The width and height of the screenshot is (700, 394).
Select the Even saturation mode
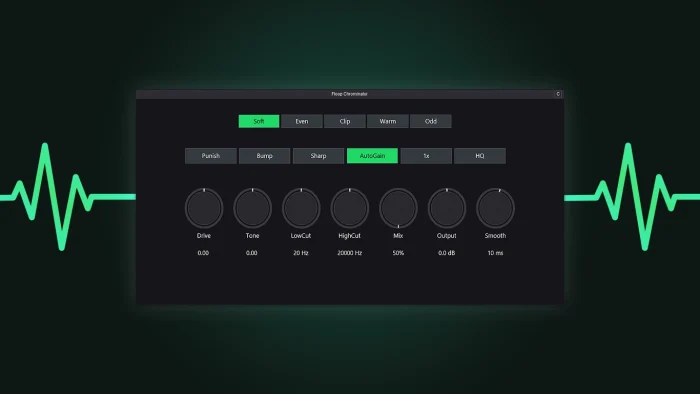(x=302, y=121)
